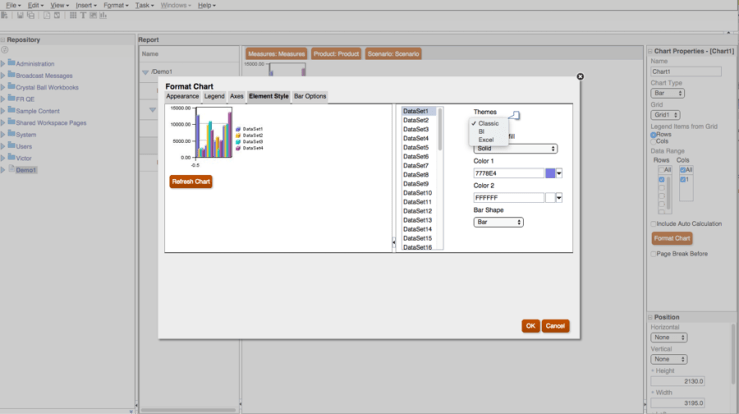Click the Color 1 purple swatch
Screen dimensions: 739x414
pyautogui.click(x=549, y=173)
